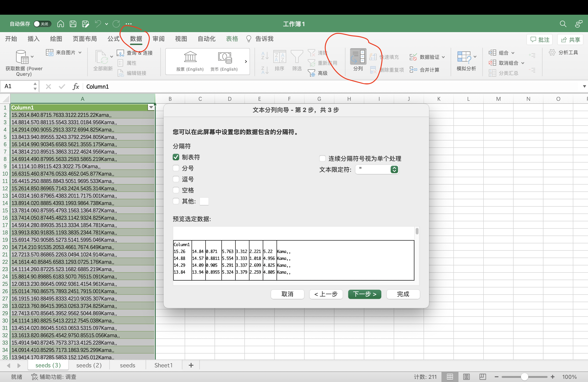The image size is (588, 382).
Task: Open the Column1 filter dropdown in A1
Action: tap(151, 107)
